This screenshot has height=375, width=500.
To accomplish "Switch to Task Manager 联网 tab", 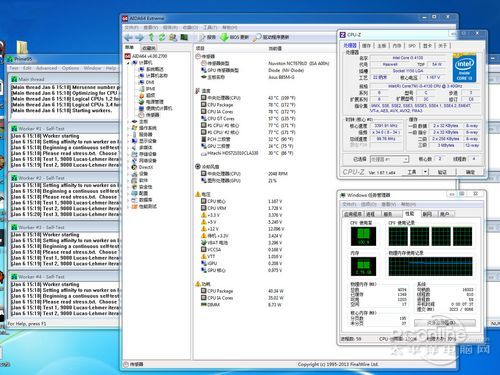I will click(x=427, y=214).
